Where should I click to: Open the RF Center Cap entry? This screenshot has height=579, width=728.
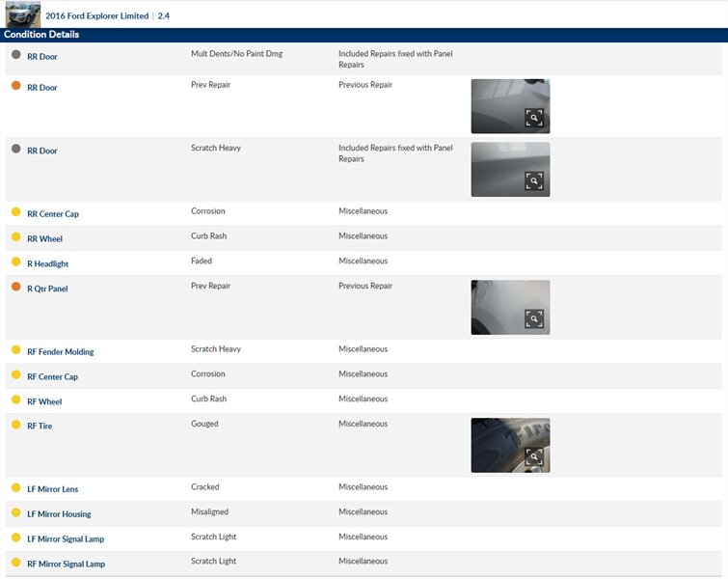pyautogui.click(x=52, y=377)
